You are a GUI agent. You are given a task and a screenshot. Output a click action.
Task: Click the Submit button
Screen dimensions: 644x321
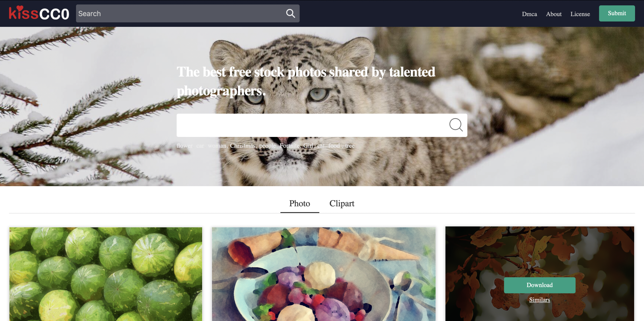pyautogui.click(x=617, y=13)
